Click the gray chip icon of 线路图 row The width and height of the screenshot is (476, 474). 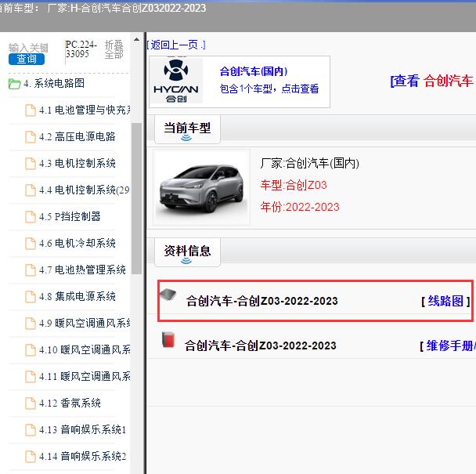pyautogui.click(x=168, y=295)
